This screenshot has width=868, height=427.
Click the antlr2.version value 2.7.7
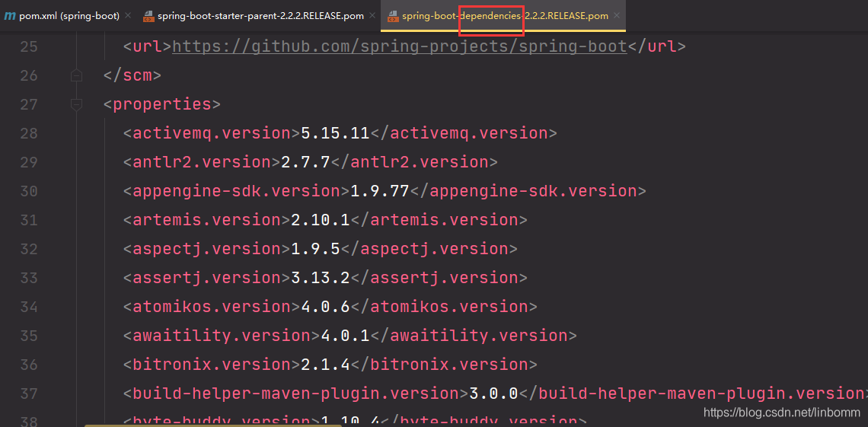[x=305, y=161]
